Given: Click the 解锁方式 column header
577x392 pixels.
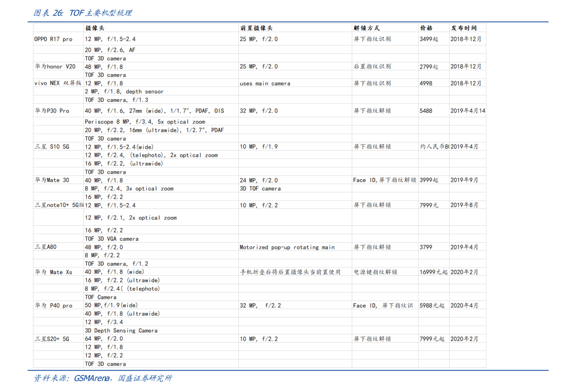Looking at the screenshot, I should pos(367,28).
